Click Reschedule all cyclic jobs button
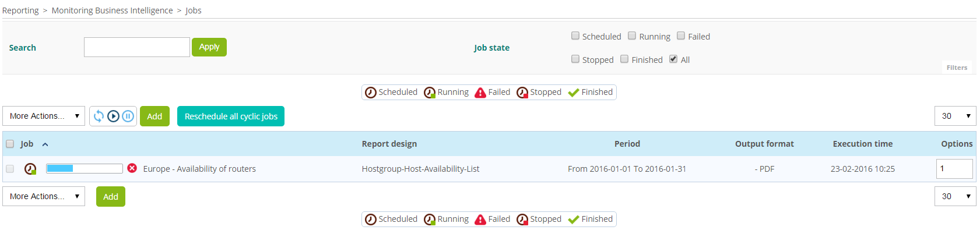The image size is (980, 230). [x=231, y=116]
